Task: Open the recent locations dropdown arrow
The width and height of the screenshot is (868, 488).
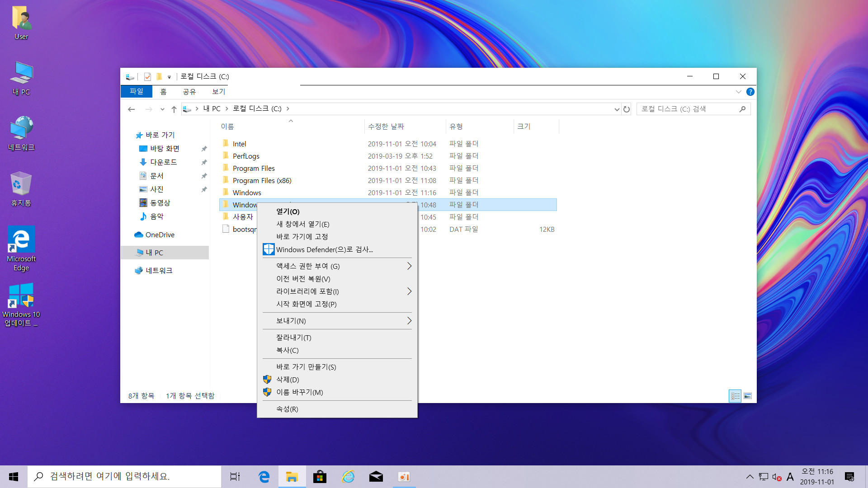Action: click(x=162, y=109)
